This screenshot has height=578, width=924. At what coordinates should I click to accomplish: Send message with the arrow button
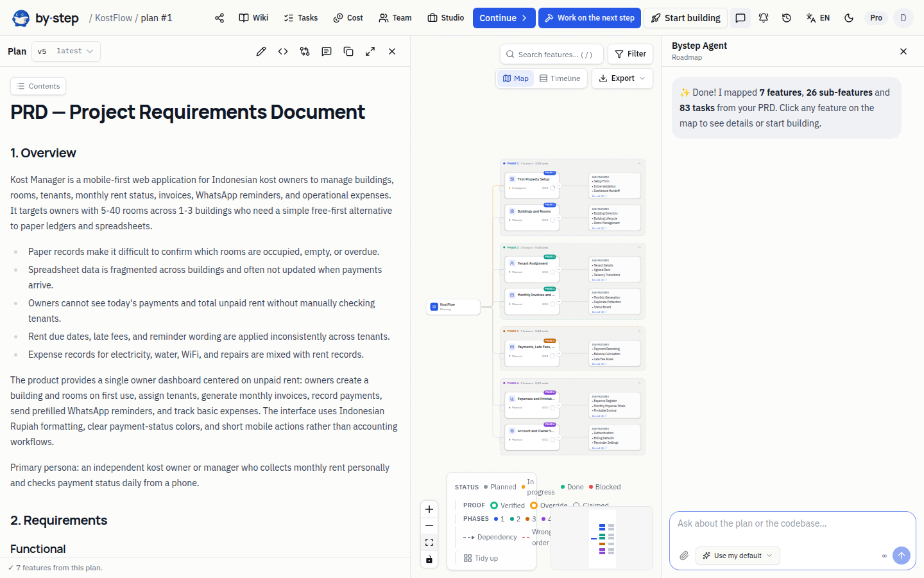[902, 556]
